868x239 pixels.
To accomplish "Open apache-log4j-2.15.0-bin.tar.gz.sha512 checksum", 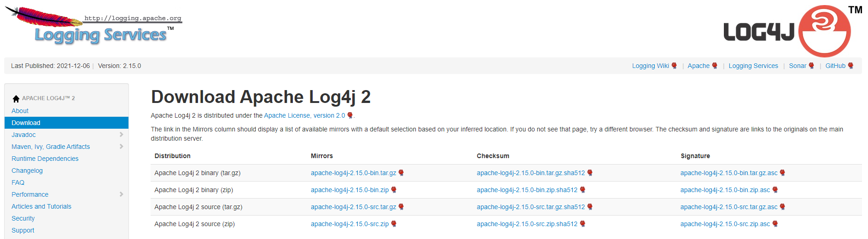I will (530, 173).
